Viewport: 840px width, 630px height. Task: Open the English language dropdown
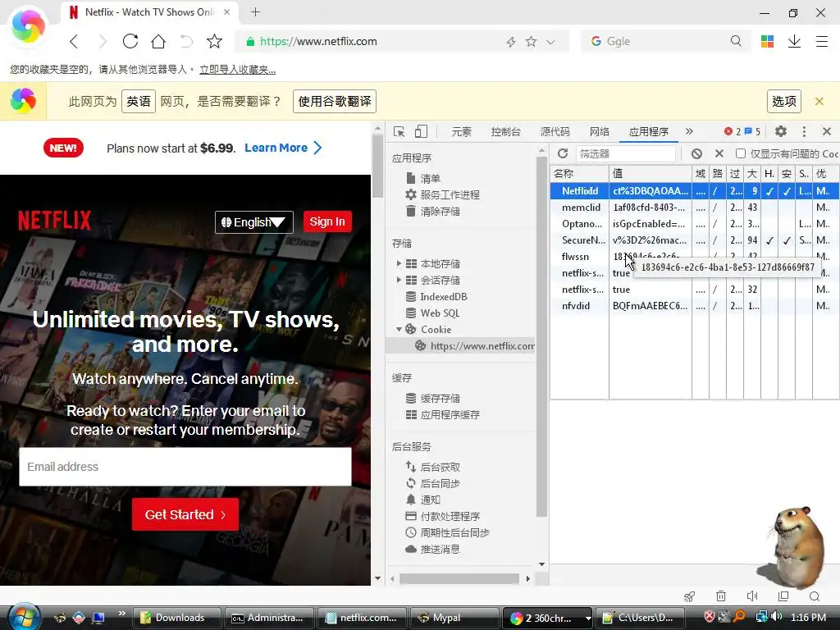[x=254, y=221]
